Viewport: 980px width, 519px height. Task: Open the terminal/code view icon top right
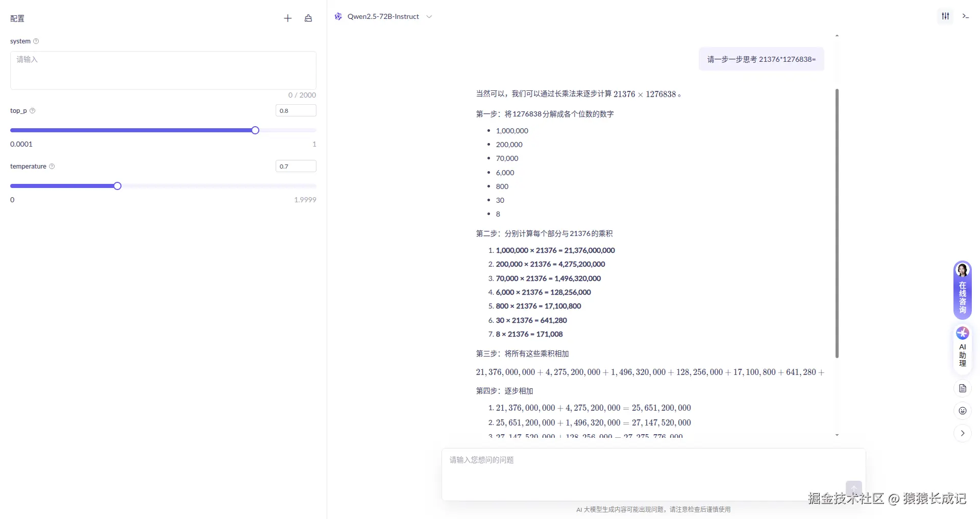tap(965, 16)
